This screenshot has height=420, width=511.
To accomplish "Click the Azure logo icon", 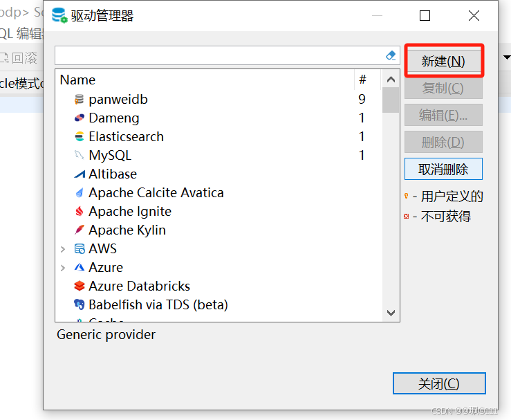I will tap(80, 267).
